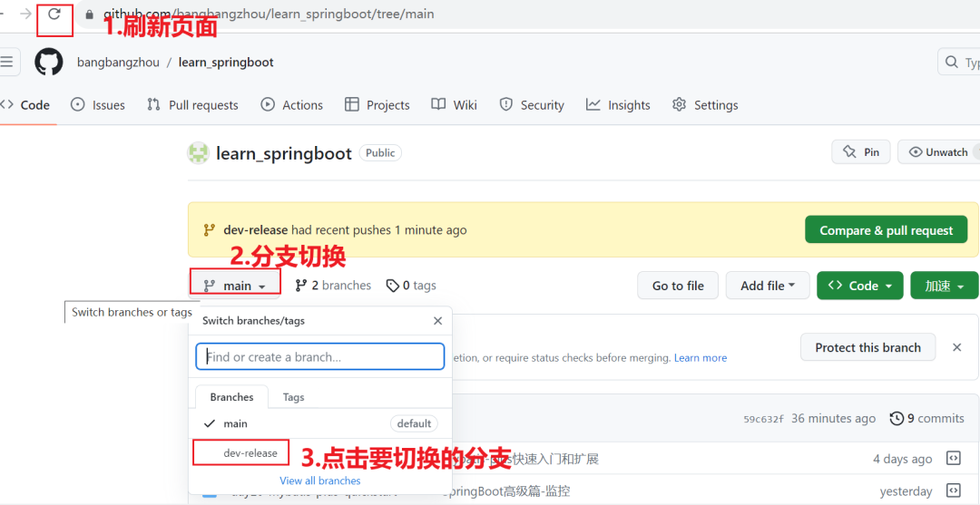Image resolution: width=980 pixels, height=505 pixels.
Task: Click the 'yesterday' timestamp
Action: tap(906, 492)
